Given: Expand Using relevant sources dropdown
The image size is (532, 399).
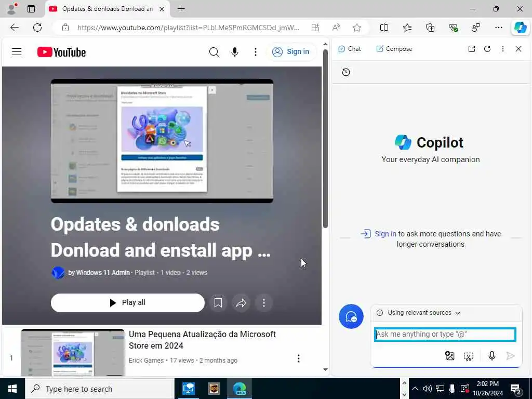Looking at the screenshot, I should click(419, 312).
